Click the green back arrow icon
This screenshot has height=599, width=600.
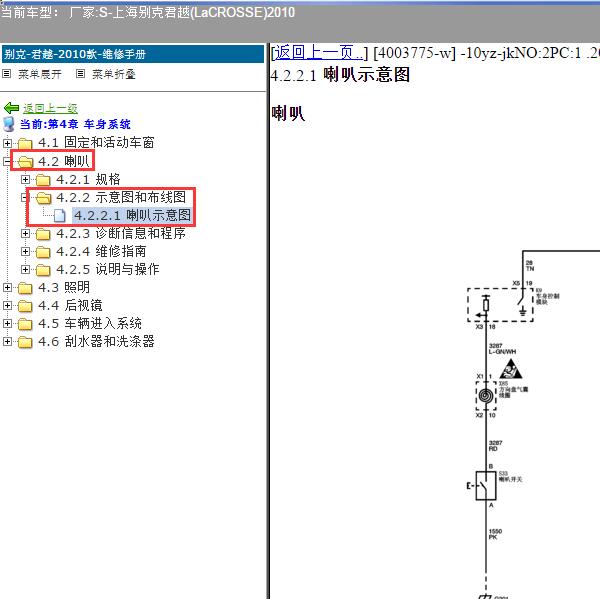pyautogui.click(x=11, y=108)
